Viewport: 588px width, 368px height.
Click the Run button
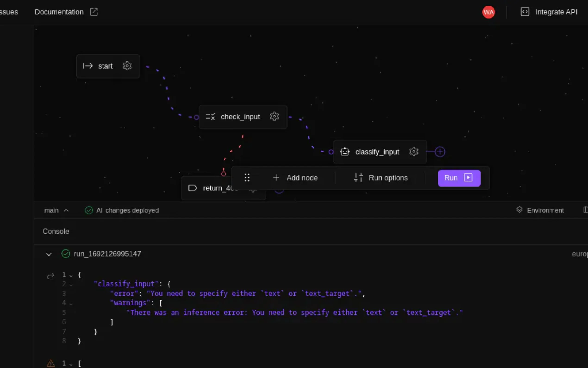pos(459,178)
